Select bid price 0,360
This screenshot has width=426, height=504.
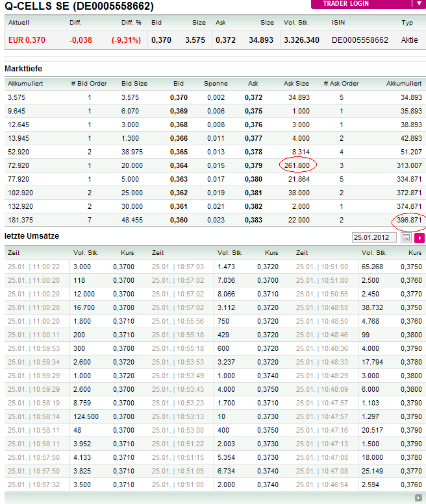point(179,220)
